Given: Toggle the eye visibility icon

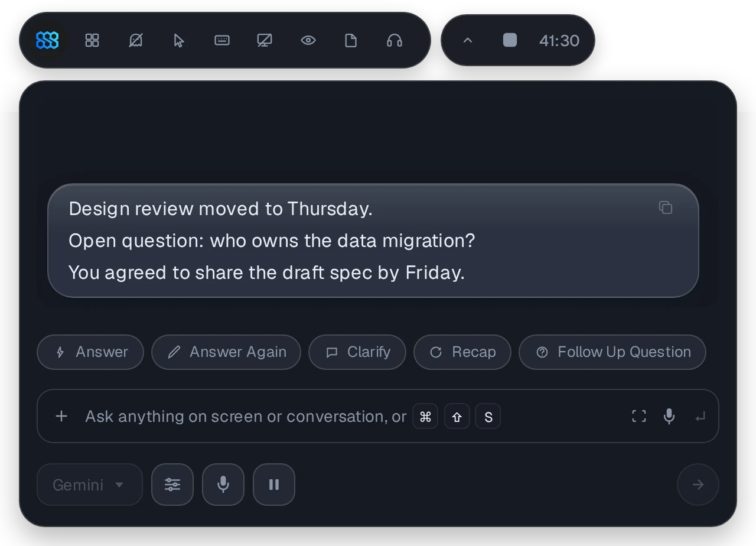Looking at the screenshot, I should [308, 40].
